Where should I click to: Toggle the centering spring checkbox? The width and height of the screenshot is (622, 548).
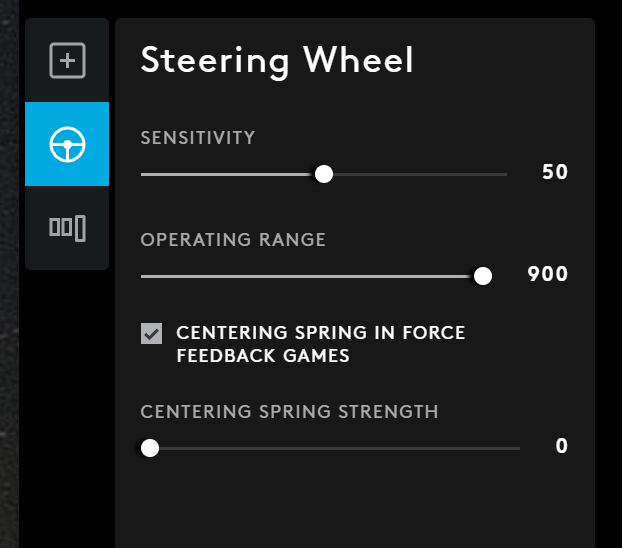151,334
